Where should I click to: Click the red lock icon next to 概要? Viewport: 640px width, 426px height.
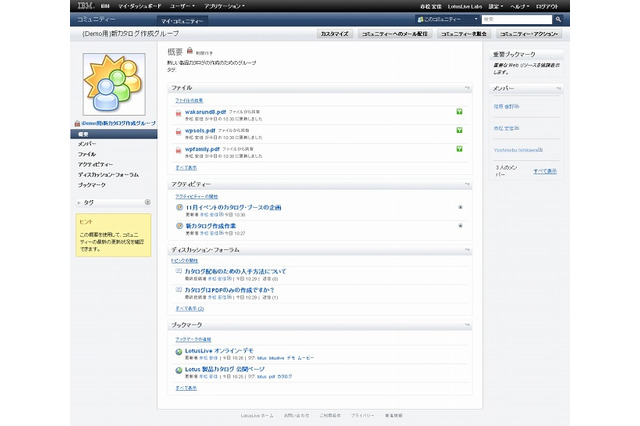pos(189,50)
